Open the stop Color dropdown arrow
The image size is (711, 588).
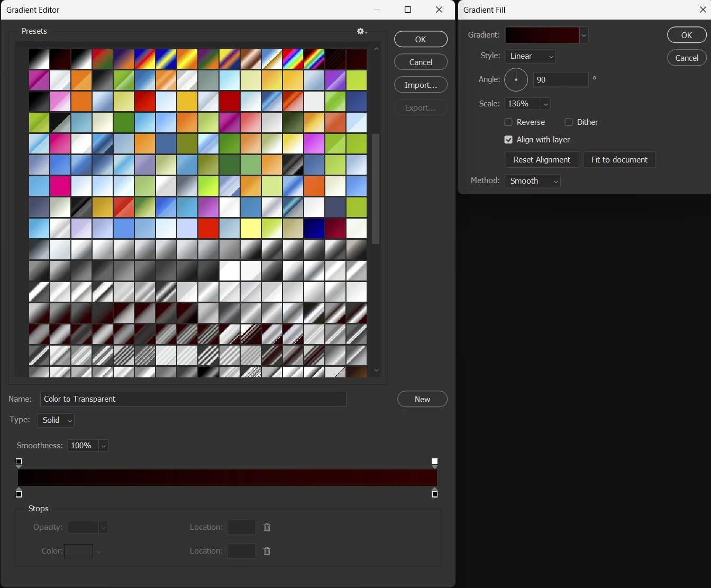pyautogui.click(x=99, y=551)
